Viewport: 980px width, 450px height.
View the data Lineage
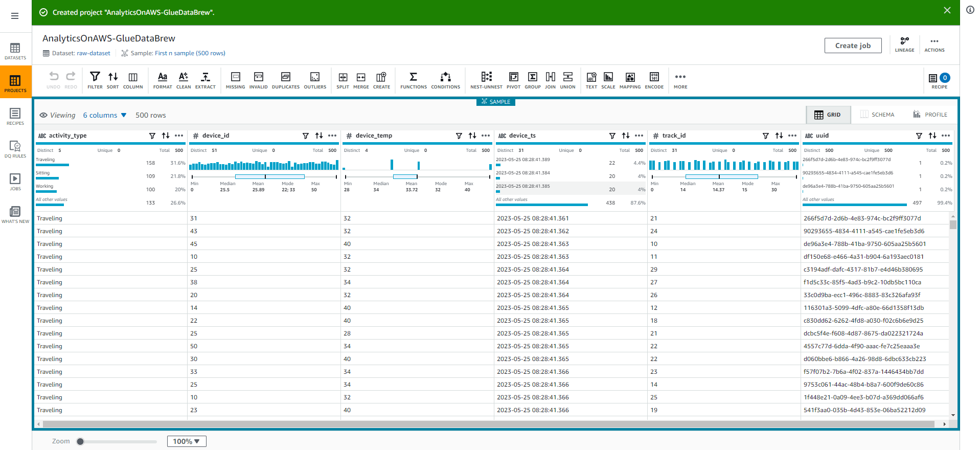pos(905,44)
